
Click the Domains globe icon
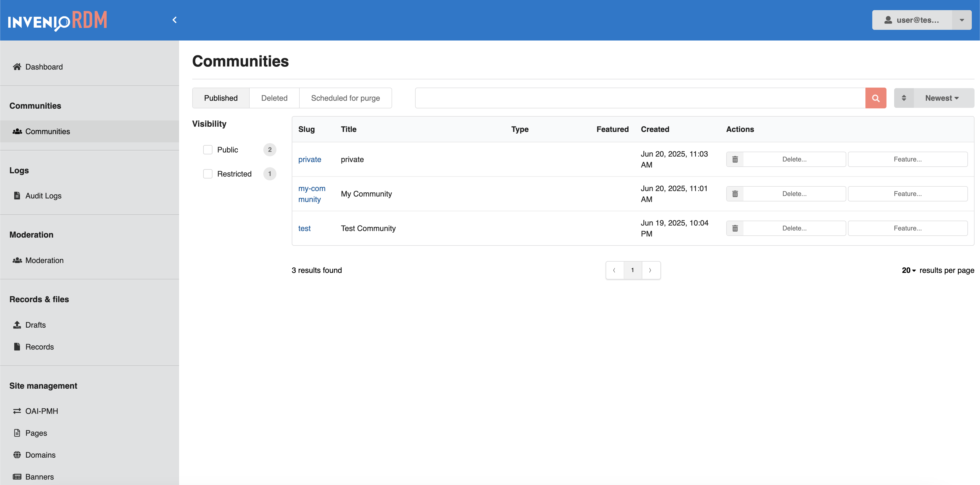[x=17, y=455]
